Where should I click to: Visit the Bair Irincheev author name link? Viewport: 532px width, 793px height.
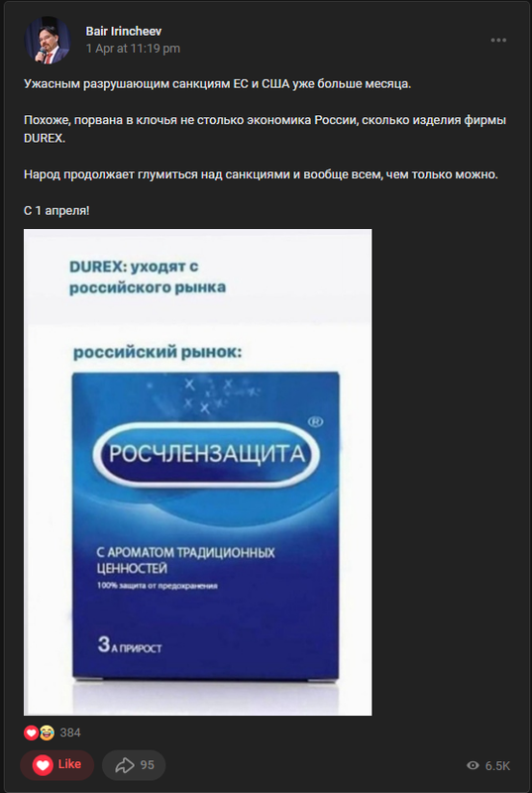point(123,32)
